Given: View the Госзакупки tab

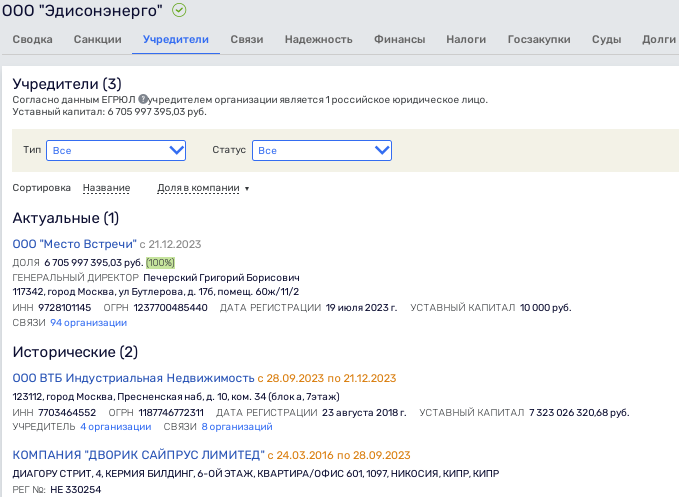Looking at the screenshot, I should pyautogui.click(x=539, y=39).
